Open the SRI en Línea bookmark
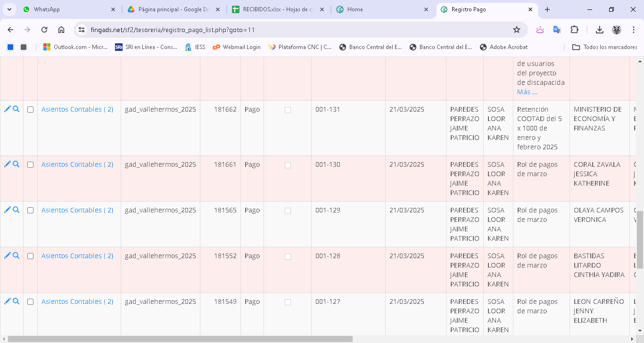This screenshot has height=343, width=644. tap(146, 47)
